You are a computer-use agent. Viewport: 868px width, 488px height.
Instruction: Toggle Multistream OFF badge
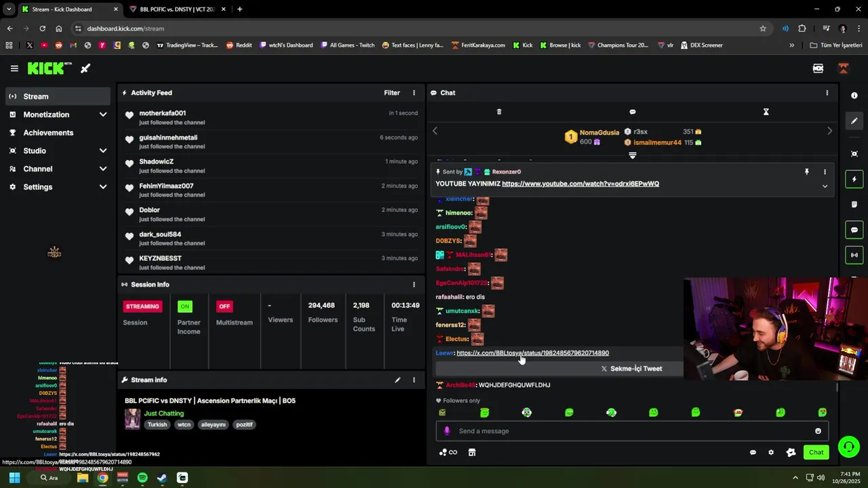click(x=224, y=306)
